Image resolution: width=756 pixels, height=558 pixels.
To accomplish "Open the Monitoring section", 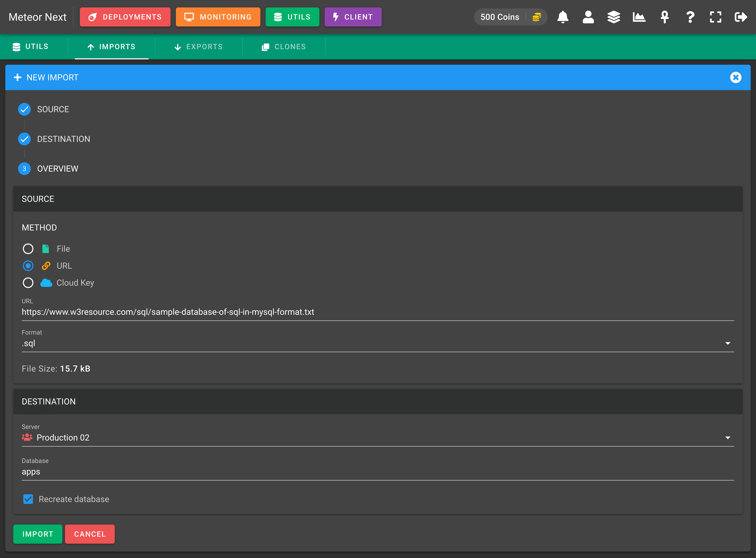I will pos(218,17).
